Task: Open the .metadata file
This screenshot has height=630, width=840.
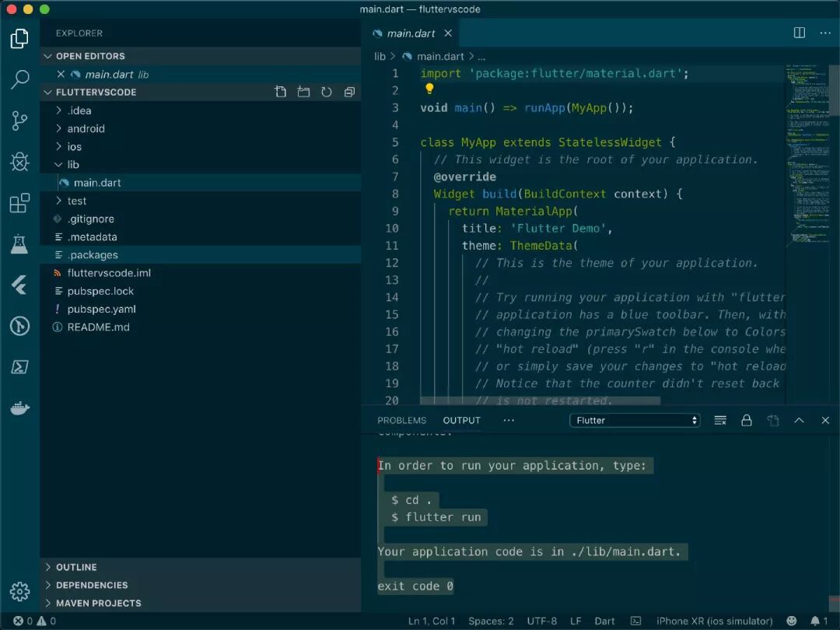Action: 200,236
